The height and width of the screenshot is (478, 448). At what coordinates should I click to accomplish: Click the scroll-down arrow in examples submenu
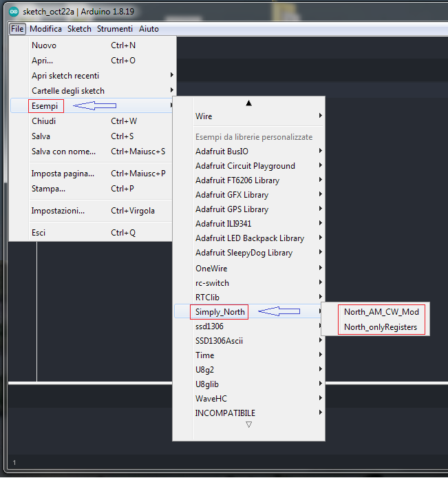pyautogui.click(x=249, y=424)
